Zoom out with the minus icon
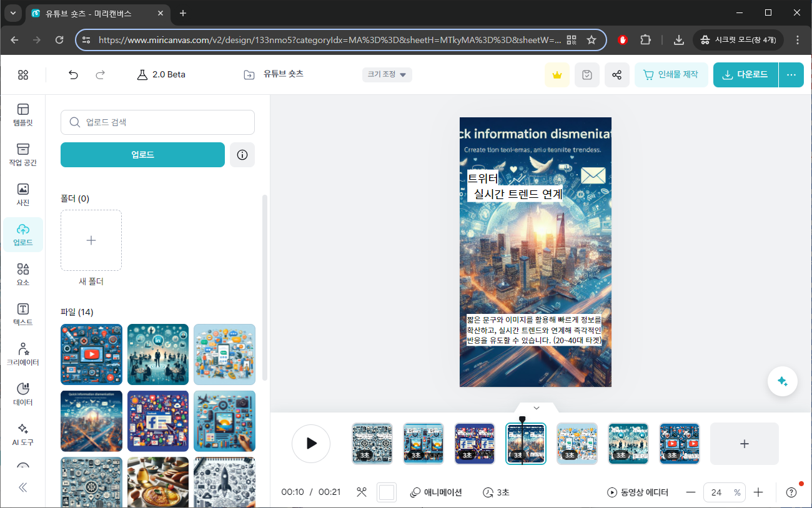The width and height of the screenshot is (812, 508). tap(691, 492)
